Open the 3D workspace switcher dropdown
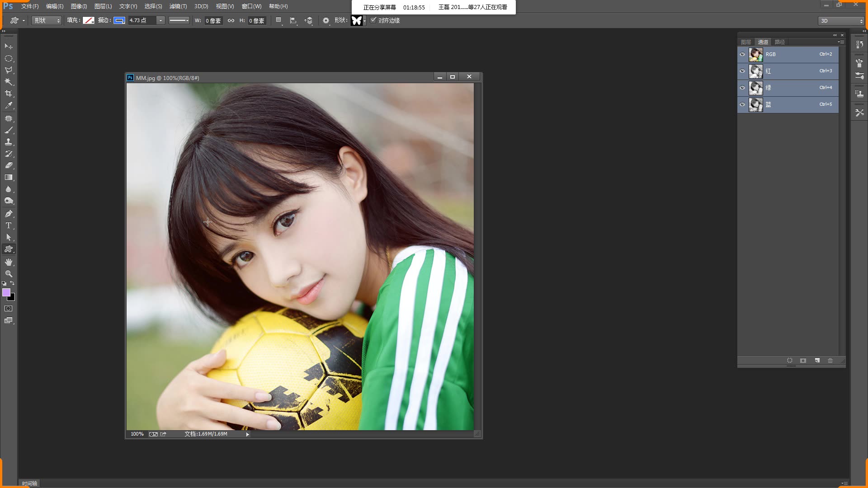Screen dimensions: 868x488 coord(841,21)
